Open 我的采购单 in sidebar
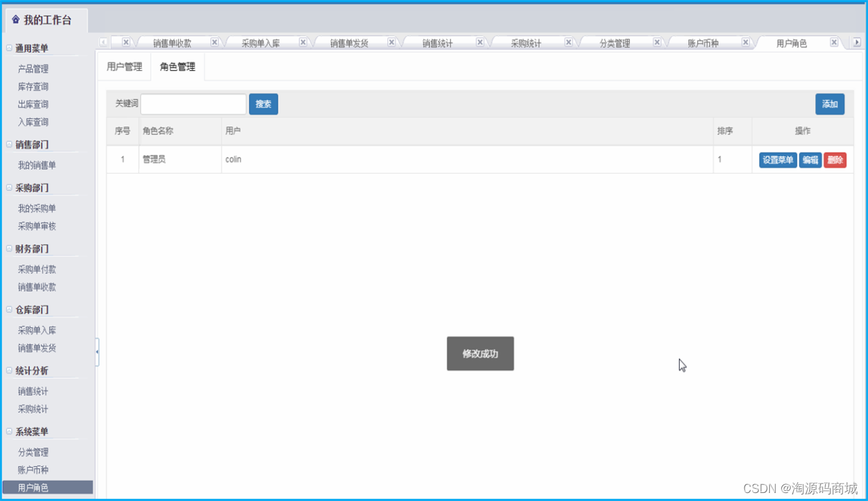The width and height of the screenshot is (868, 501). click(x=37, y=208)
